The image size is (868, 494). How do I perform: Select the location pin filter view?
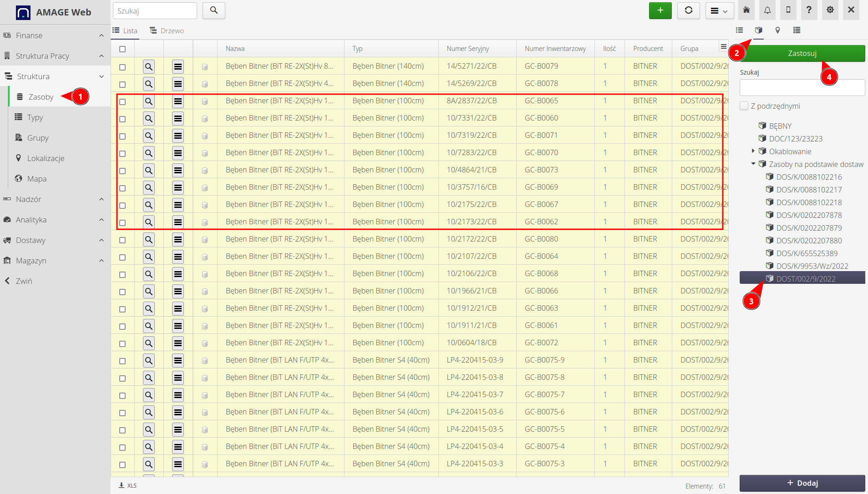[778, 30]
